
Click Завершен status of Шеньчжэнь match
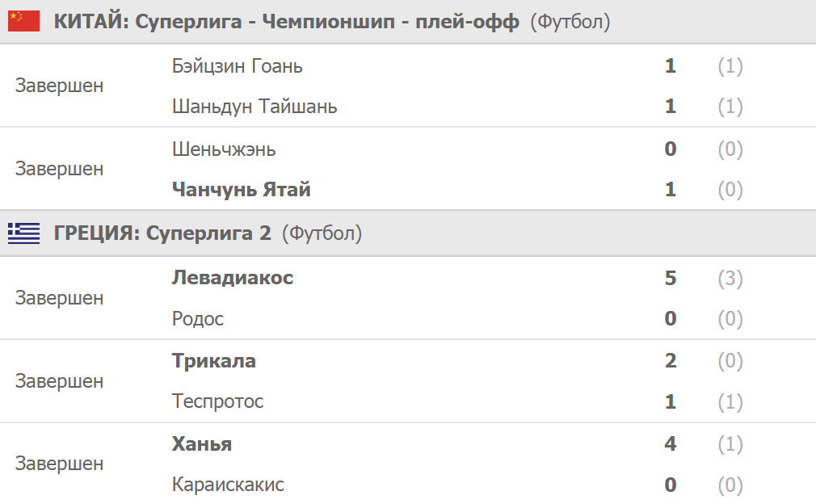pyautogui.click(x=59, y=170)
